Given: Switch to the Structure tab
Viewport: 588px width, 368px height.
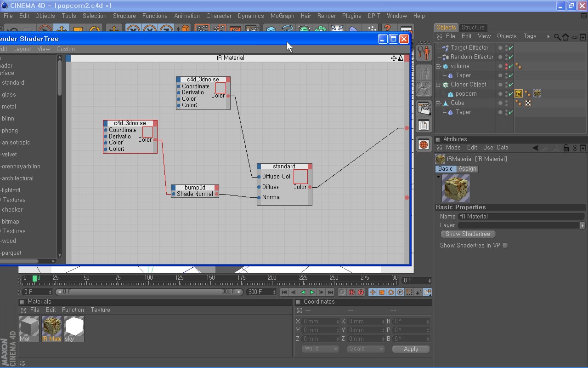Looking at the screenshot, I should click(473, 28).
